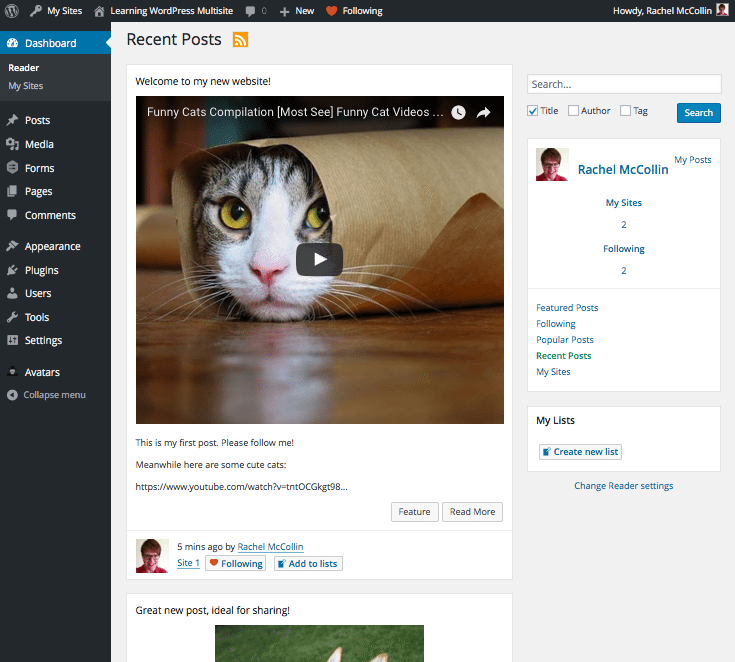Click Create new list button

coord(580,451)
